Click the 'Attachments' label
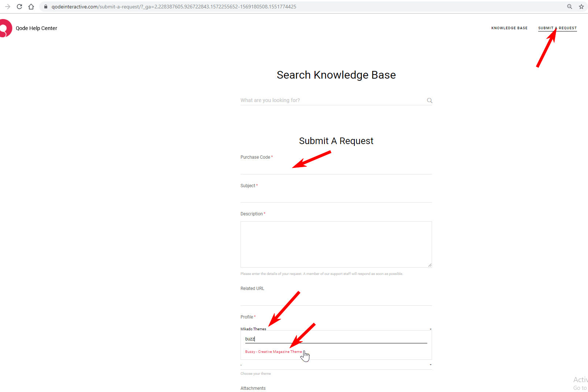The height and width of the screenshot is (392, 588). tap(253, 388)
